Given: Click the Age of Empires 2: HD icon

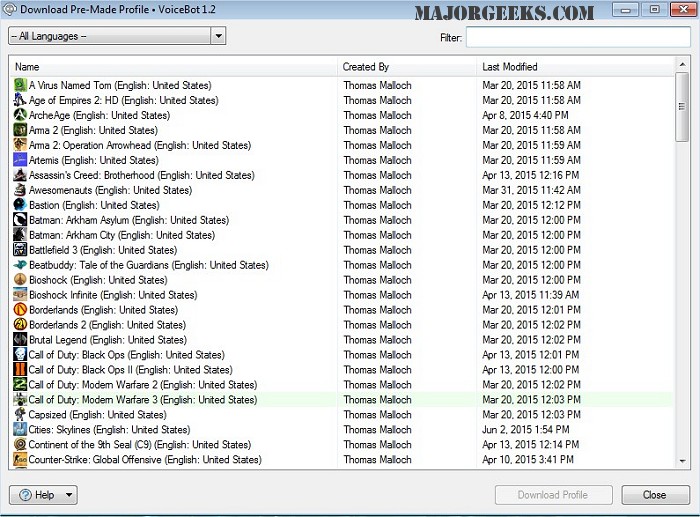Looking at the screenshot, I should point(20,100).
